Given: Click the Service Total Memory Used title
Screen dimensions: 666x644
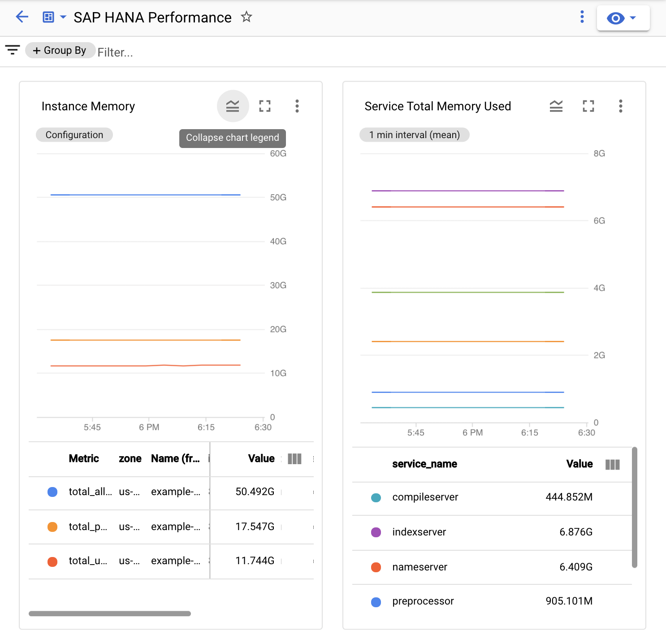Looking at the screenshot, I should [x=438, y=106].
